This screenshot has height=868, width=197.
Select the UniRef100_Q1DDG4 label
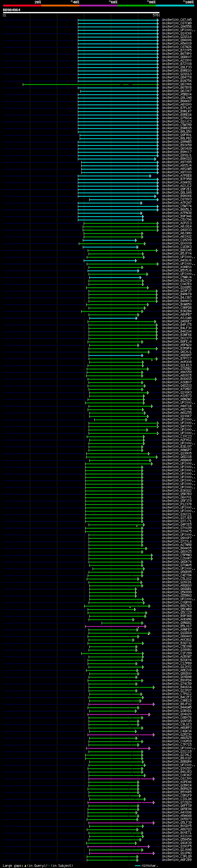pos(177,633)
